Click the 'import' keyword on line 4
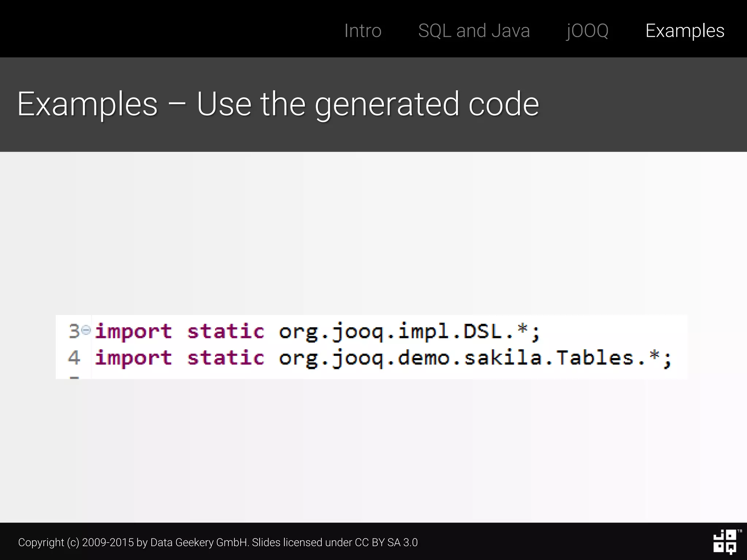Screen dimensions: 747x560 [133, 358]
